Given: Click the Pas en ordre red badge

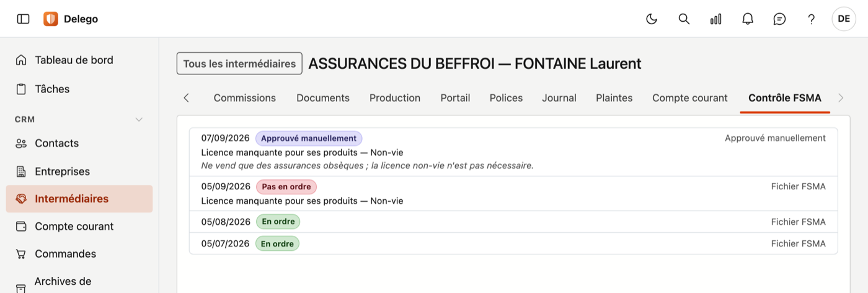Looking at the screenshot, I should click(286, 187).
